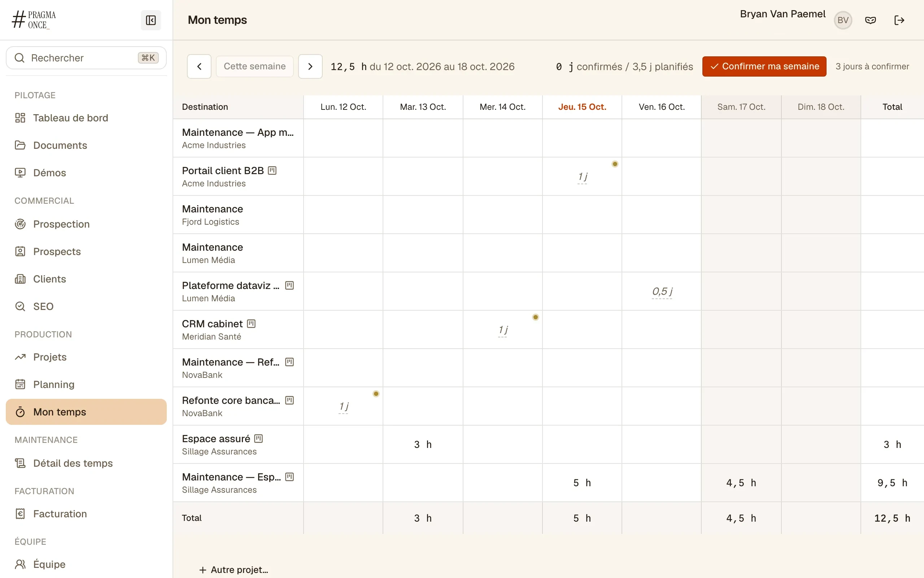This screenshot has width=924, height=578.
Task: Click 5 h Thursday cell for Maintenance — Esp
Action: click(582, 483)
